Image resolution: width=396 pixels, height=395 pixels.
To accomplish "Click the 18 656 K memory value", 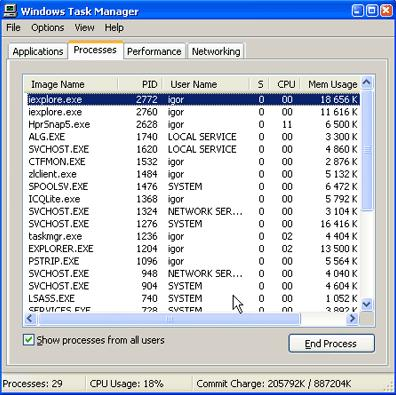I will click(339, 100).
